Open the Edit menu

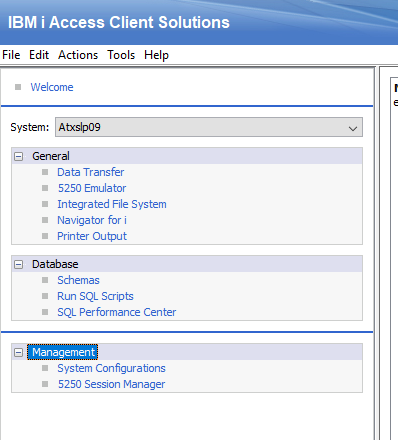click(39, 55)
